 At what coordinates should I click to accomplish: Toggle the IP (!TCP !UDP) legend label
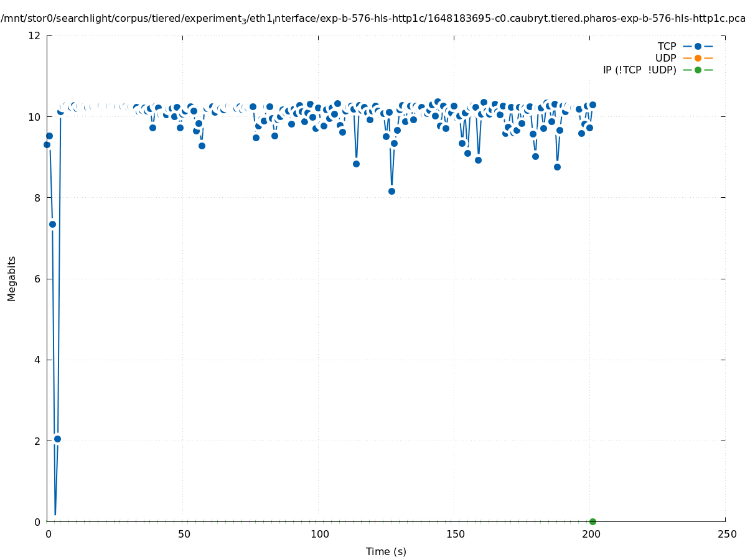click(639, 70)
